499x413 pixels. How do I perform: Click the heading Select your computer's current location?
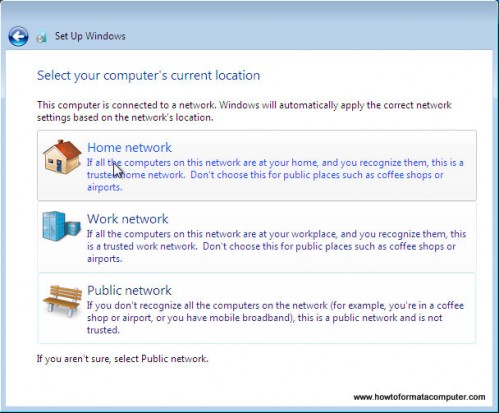(x=149, y=76)
